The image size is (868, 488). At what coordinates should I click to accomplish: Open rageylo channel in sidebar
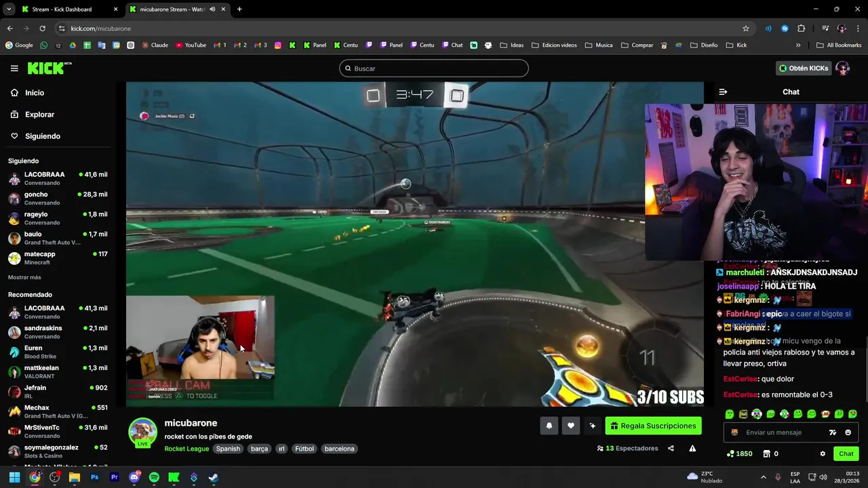(59, 218)
